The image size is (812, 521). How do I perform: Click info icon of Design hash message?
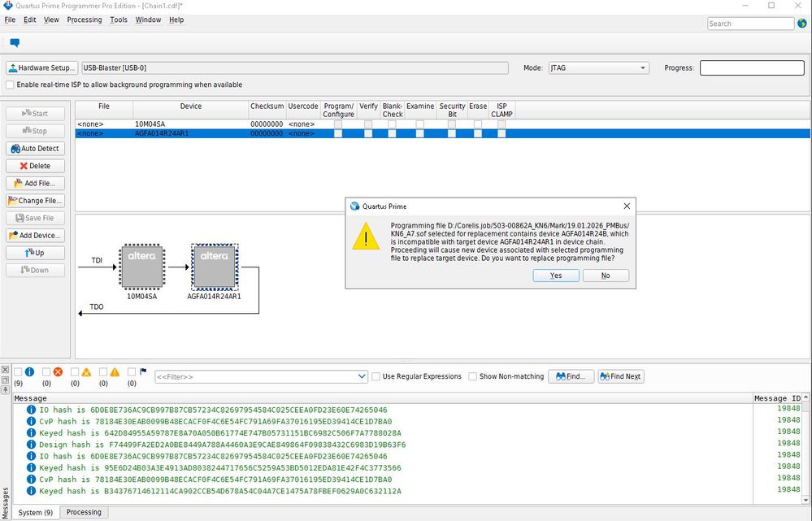point(31,445)
